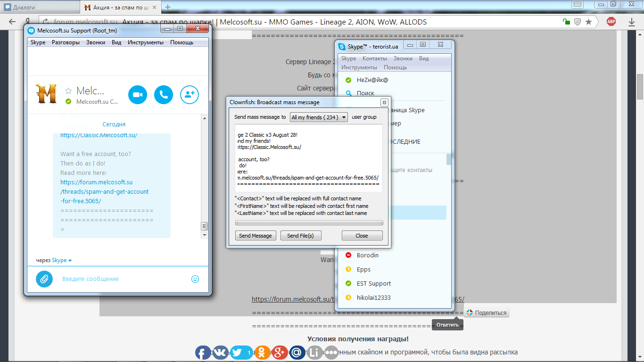Open a new browser tab

[168, 7]
